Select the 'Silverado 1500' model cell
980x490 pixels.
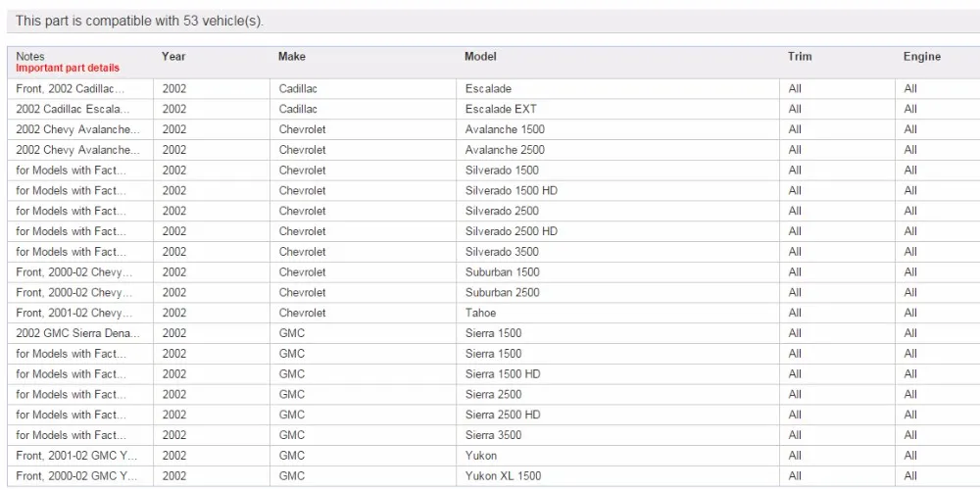[x=617, y=170]
